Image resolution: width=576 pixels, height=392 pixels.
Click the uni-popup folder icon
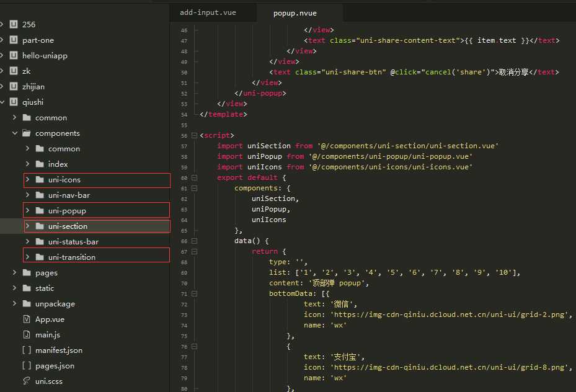point(40,210)
